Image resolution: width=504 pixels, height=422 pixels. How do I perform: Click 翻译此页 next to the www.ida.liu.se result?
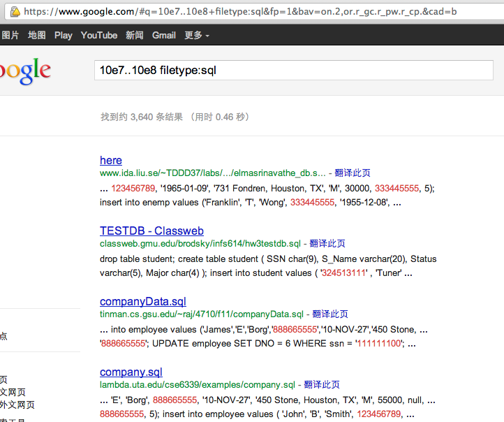352,173
